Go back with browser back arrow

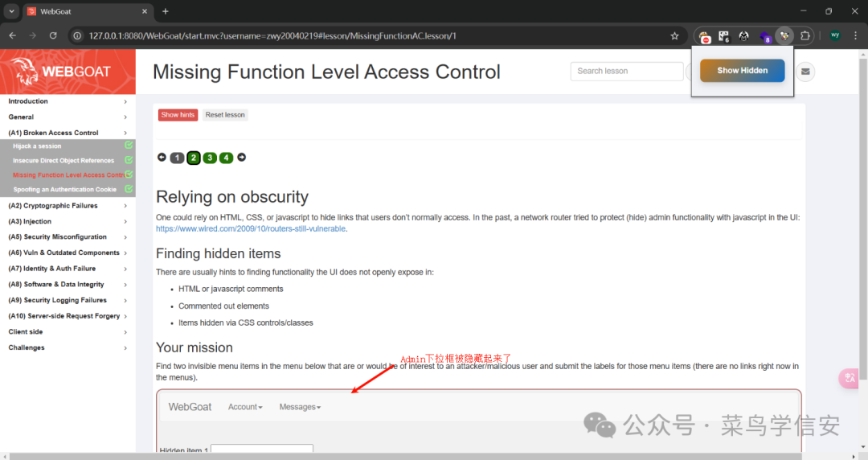coord(13,35)
